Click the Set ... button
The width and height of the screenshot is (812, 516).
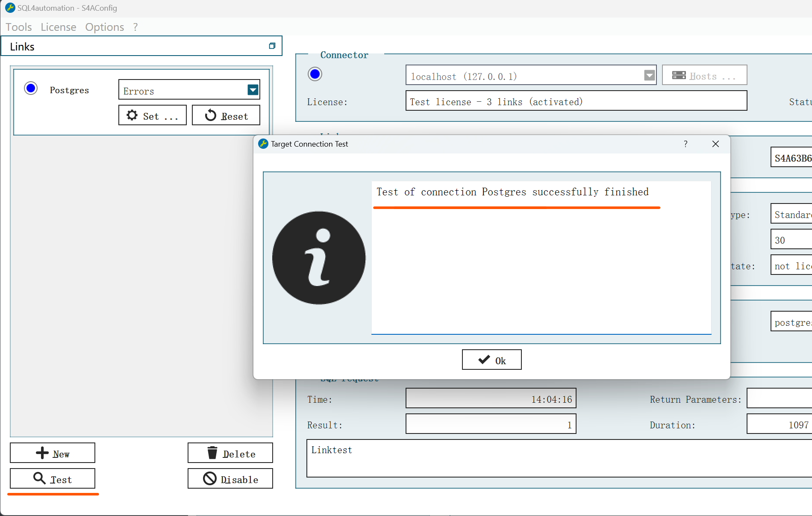[x=153, y=115]
